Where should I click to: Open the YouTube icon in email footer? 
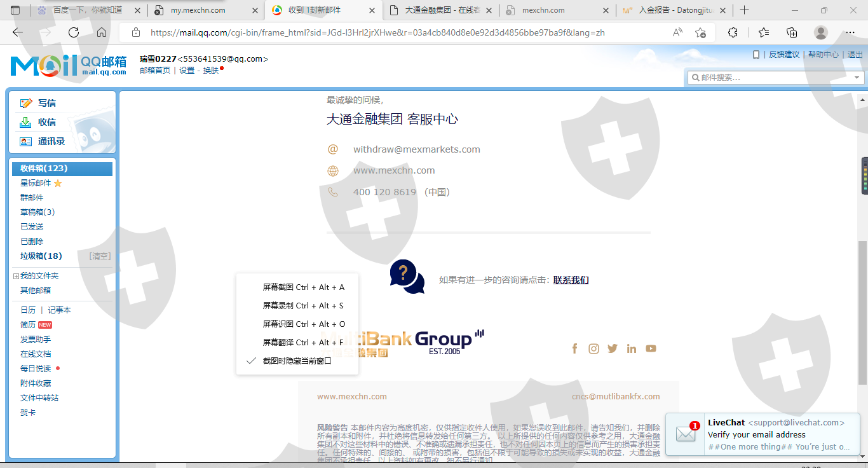(651, 348)
